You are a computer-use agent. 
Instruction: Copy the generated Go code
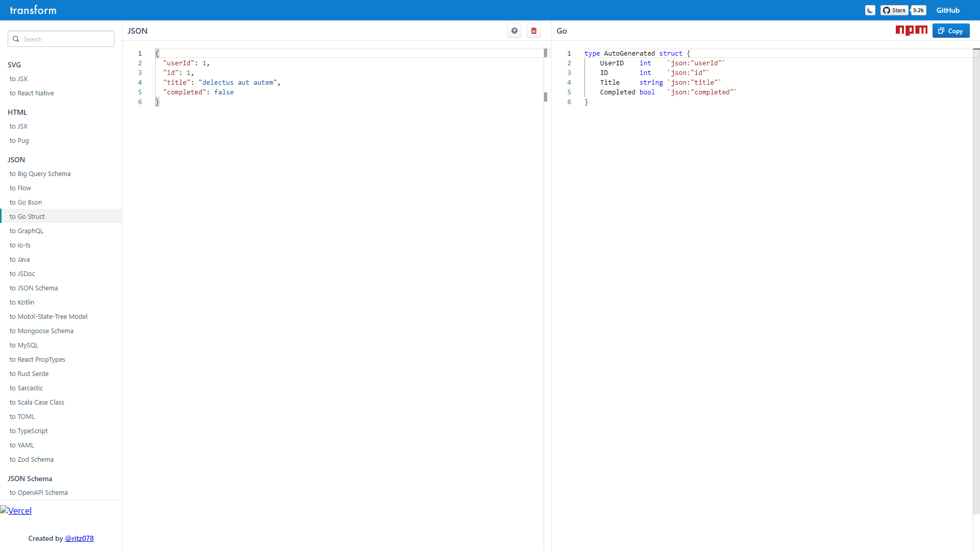coord(951,31)
